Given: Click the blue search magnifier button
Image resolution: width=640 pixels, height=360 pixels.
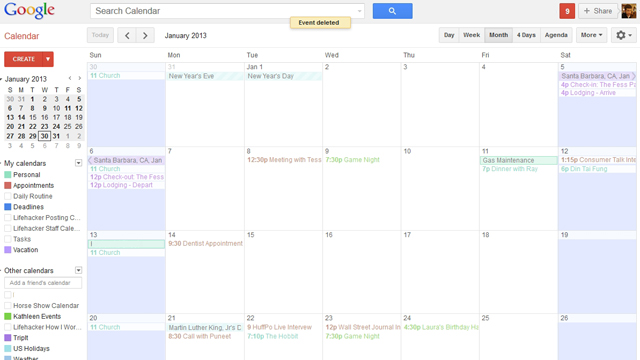Looking at the screenshot, I should click(392, 11).
